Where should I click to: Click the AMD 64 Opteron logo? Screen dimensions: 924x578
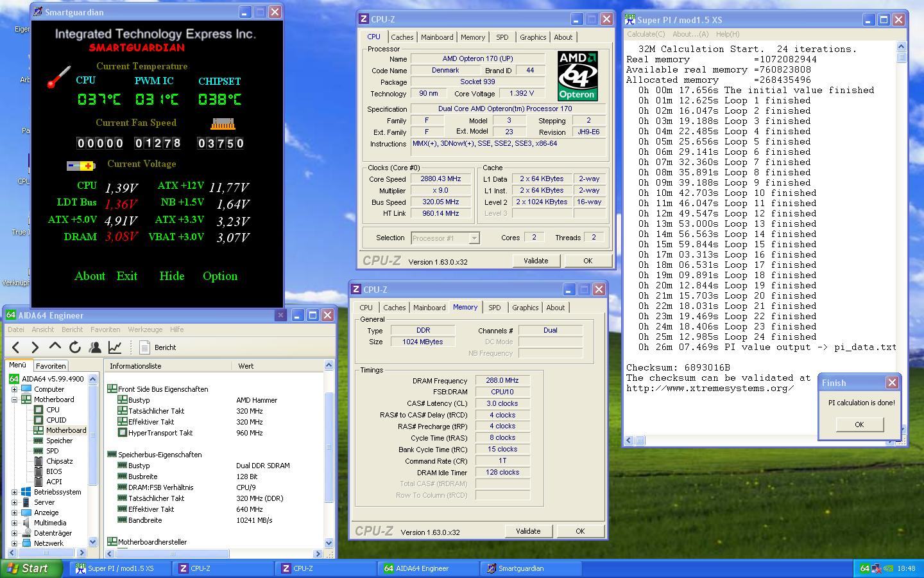[577, 76]
